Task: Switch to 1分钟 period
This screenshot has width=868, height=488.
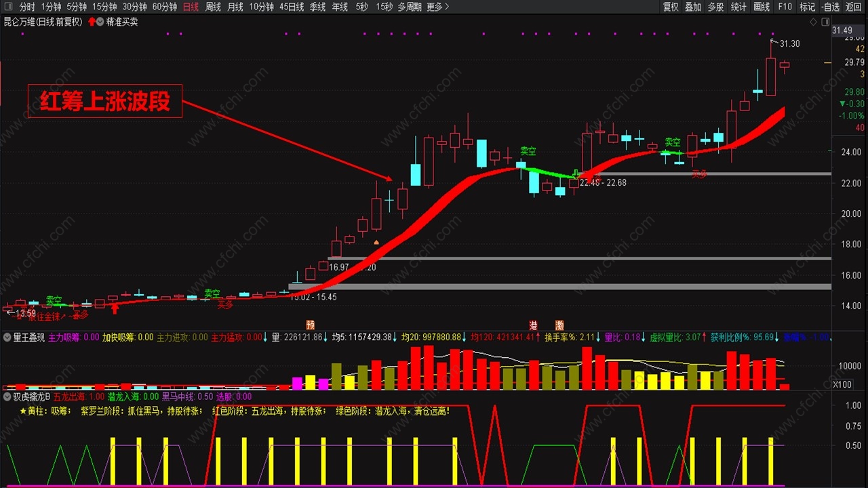Action: pos(51,7)
